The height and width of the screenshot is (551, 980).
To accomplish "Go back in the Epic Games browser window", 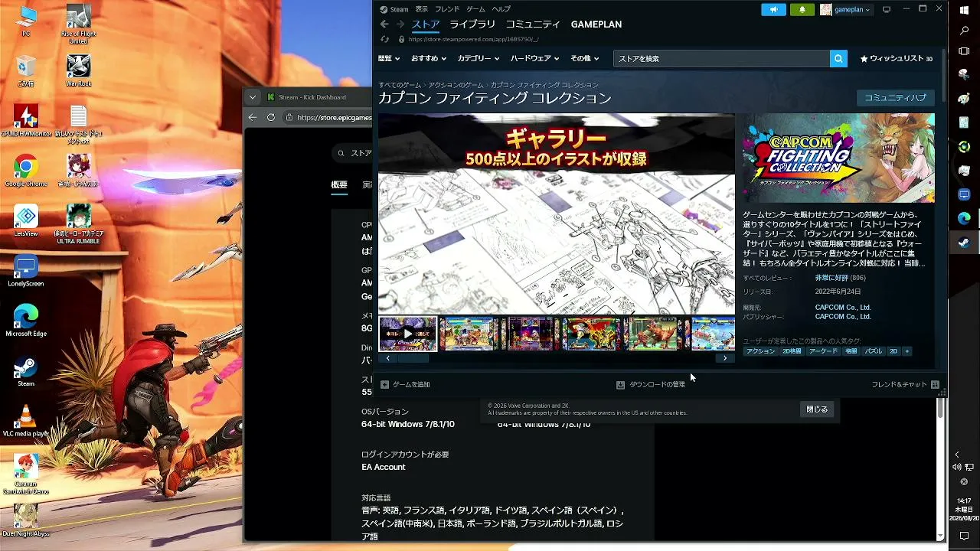I will [x=253, y=117].
